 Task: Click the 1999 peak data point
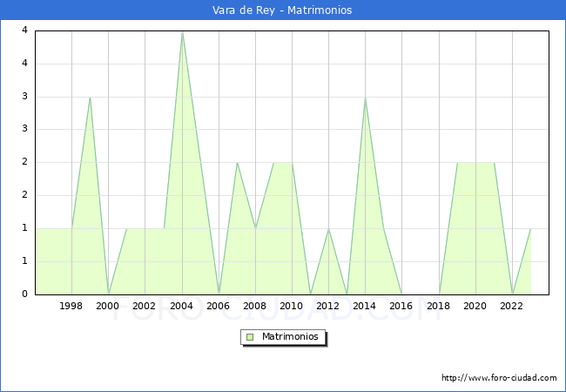(90, 97)
